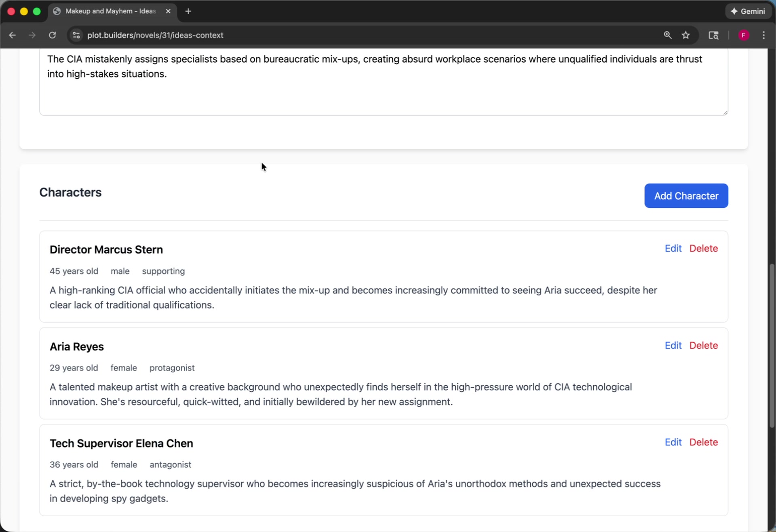Click the zoom magnifier icon in address bar

click(x=667, y=35)
